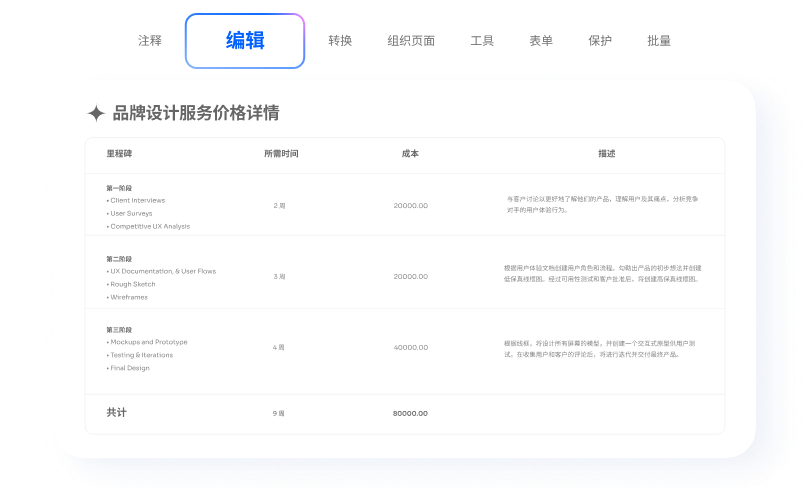The width and height of the screenshot is (810, 488).
Task: Click the Client Interviews bullet
Action: [x=136, y=200]
